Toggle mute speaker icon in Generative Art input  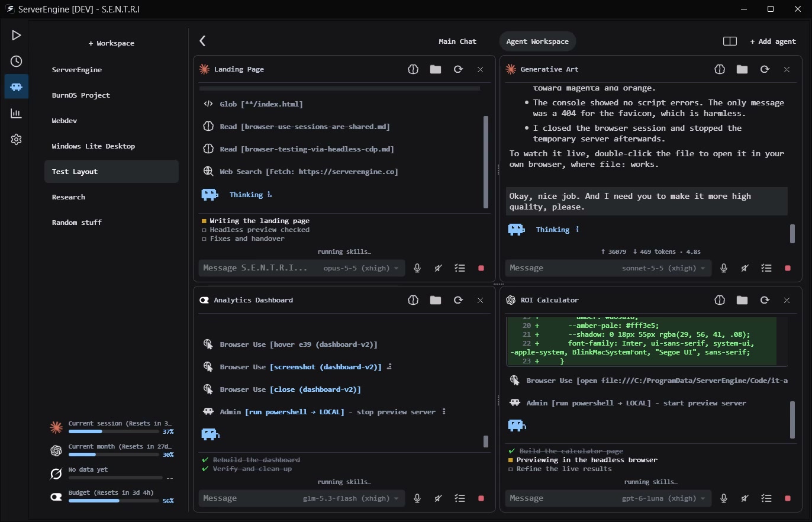click(x=745, y=268)
